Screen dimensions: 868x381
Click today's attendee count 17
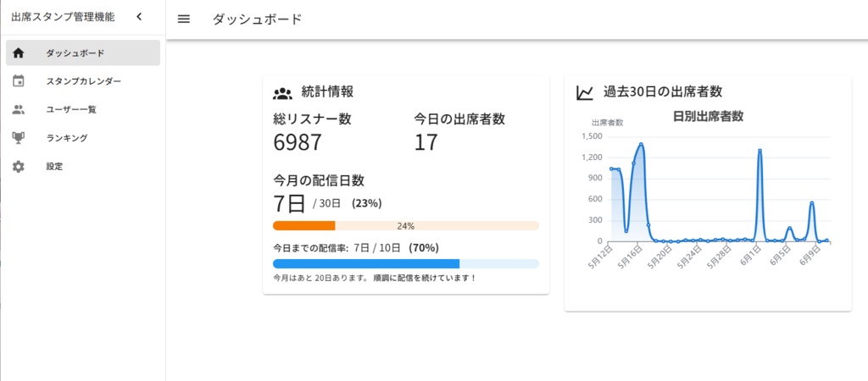[x=426, y=142]
